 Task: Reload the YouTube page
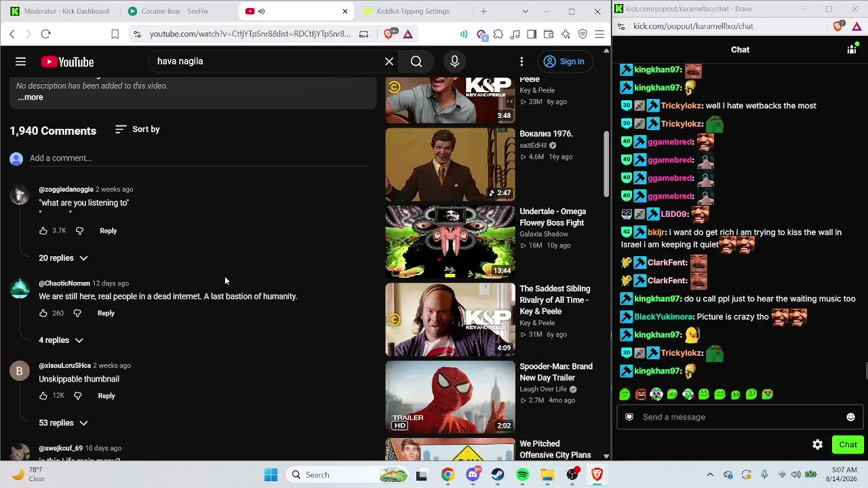pos(45,34)
